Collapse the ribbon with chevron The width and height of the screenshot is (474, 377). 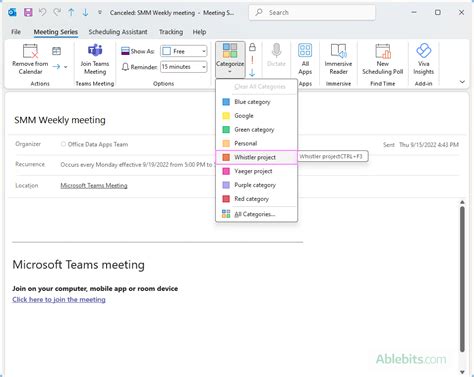tap(462, 82)
